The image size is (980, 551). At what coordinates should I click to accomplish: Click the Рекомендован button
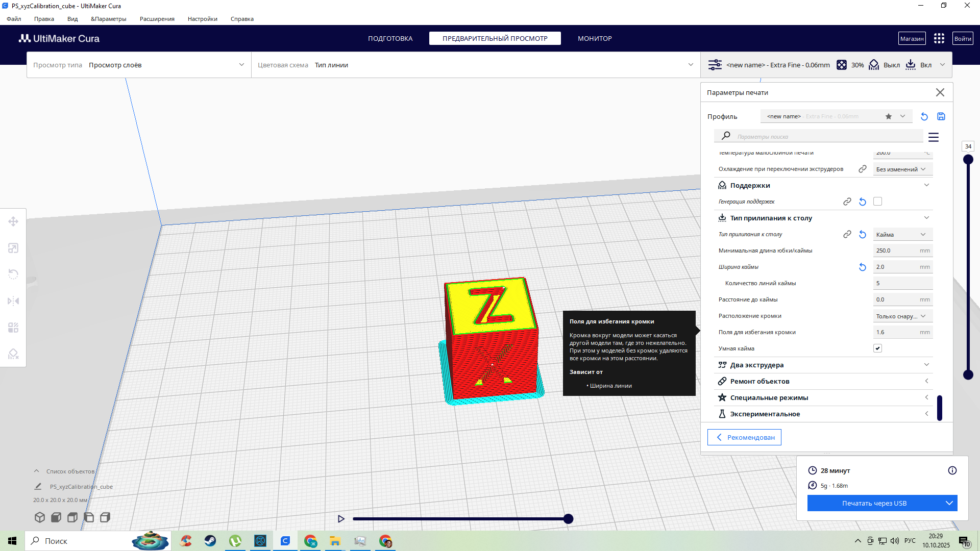(x=744, y=437)
